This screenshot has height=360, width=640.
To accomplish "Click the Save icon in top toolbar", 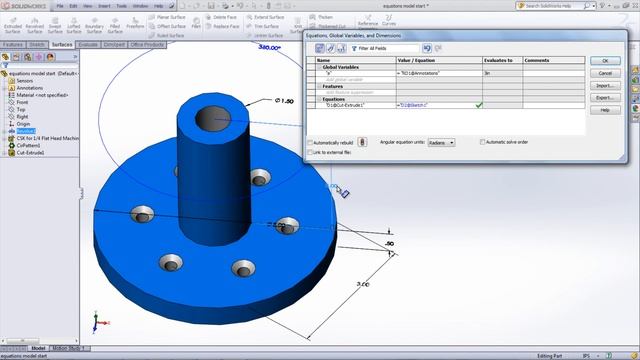I will (211, 6).
